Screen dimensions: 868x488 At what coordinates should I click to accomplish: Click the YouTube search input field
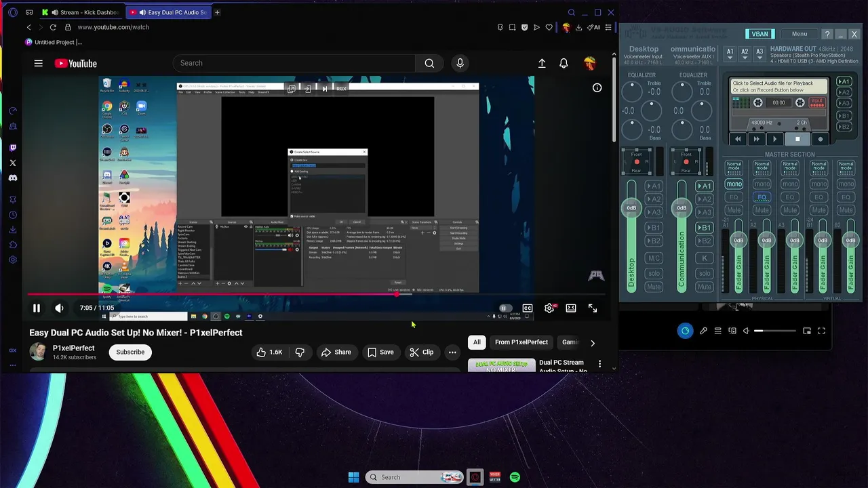tap(295, 63)
